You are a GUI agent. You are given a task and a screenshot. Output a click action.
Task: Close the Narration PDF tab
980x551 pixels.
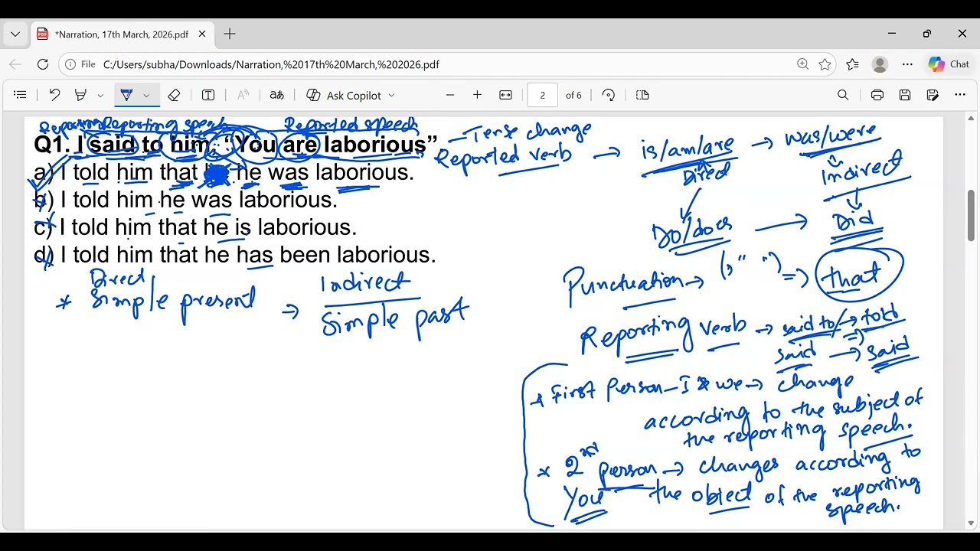(x=202, y=34)
